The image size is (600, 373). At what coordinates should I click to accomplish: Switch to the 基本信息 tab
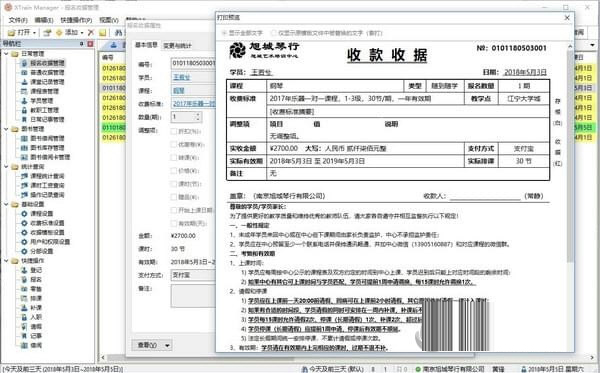coord(146,45)
